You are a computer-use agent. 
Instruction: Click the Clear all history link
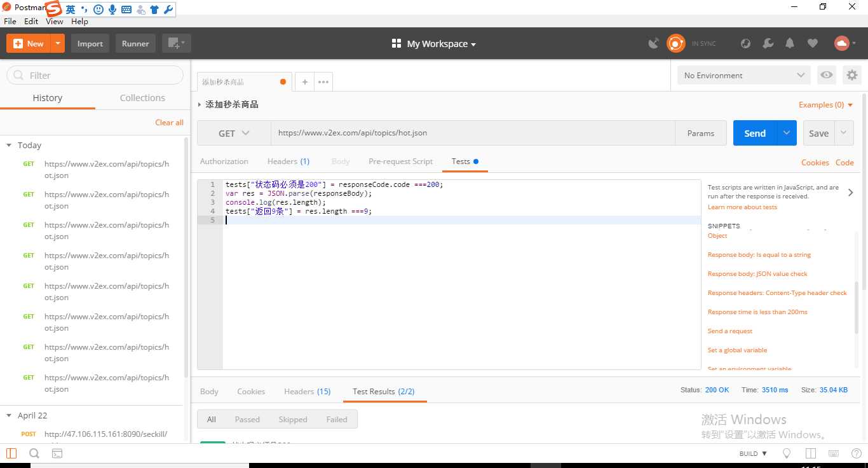click(x=169, y=123)
